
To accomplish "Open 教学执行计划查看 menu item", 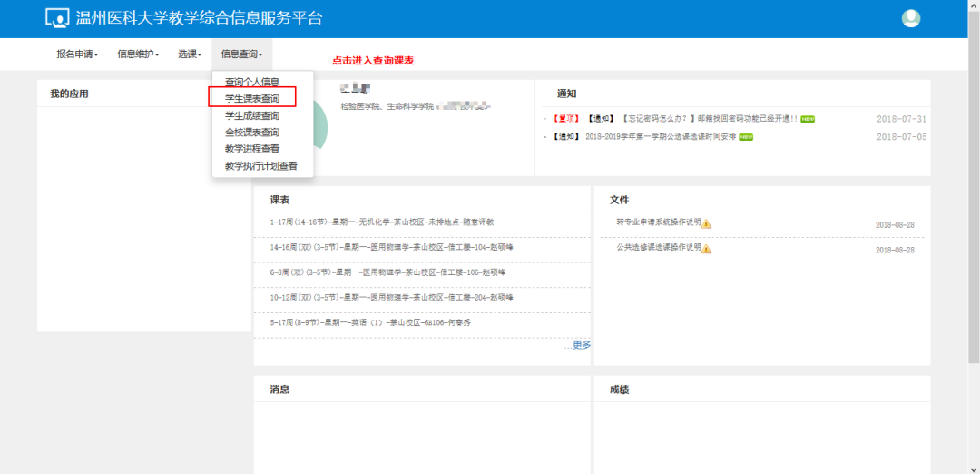I will [261, 166].
